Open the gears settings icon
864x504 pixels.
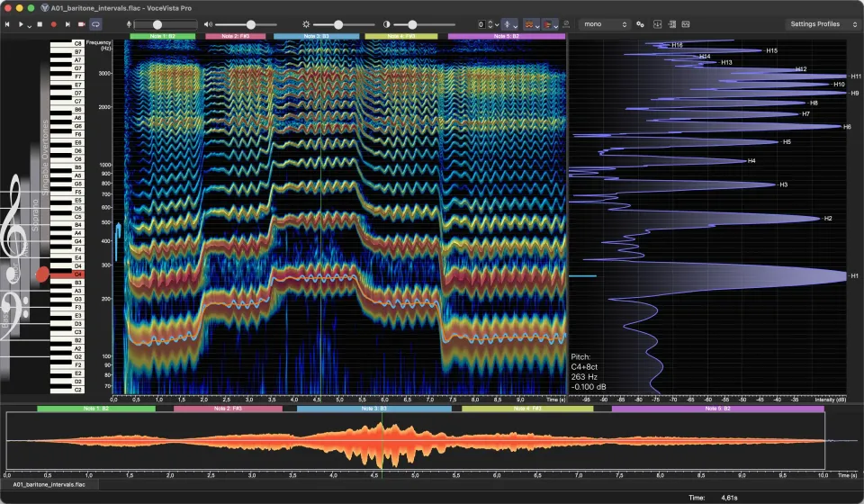[640, 24]
